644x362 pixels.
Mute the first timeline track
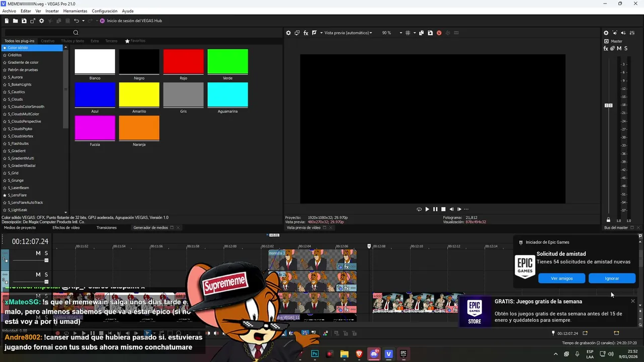tap(38, 253)
